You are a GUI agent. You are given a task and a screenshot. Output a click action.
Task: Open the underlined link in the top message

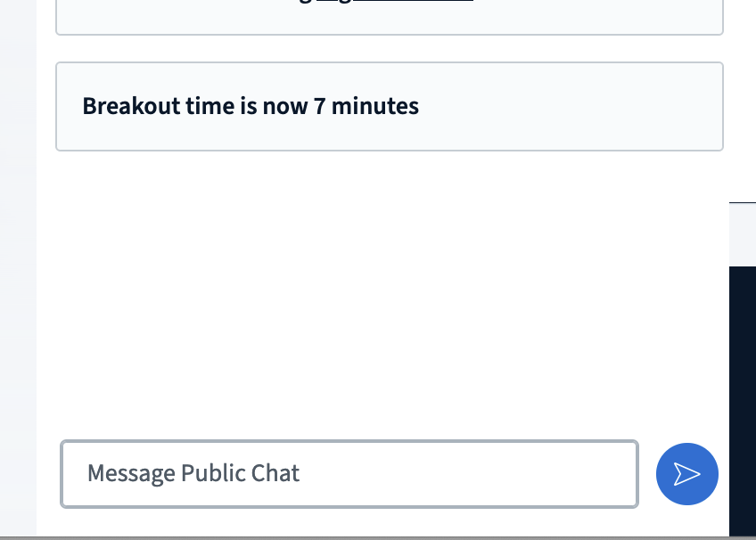(394, 3)
